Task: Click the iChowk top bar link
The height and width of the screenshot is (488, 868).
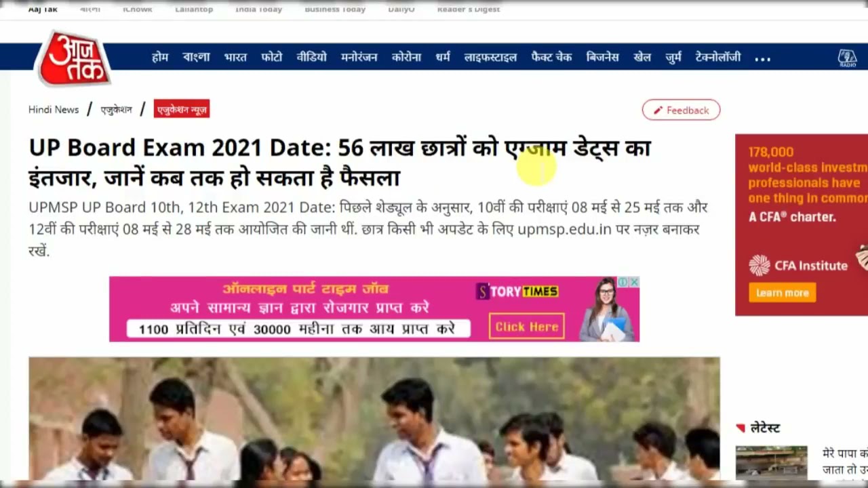Action: 138,9
